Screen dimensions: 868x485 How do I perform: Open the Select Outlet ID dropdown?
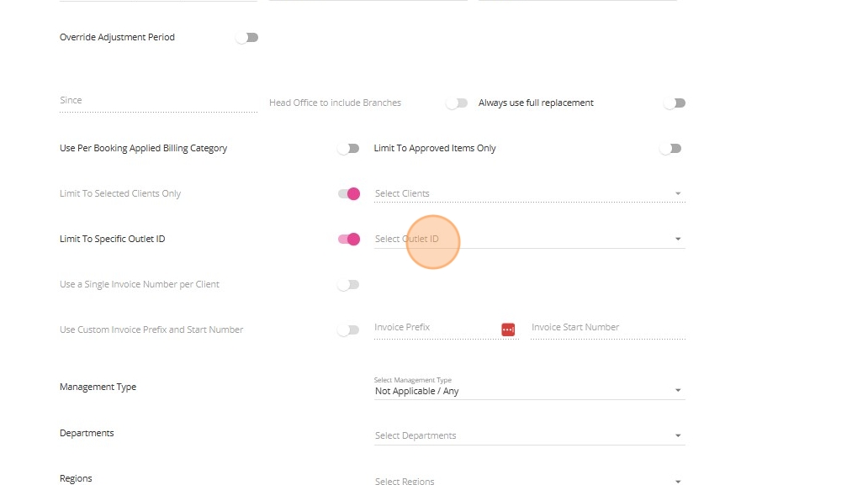[530, 239]
